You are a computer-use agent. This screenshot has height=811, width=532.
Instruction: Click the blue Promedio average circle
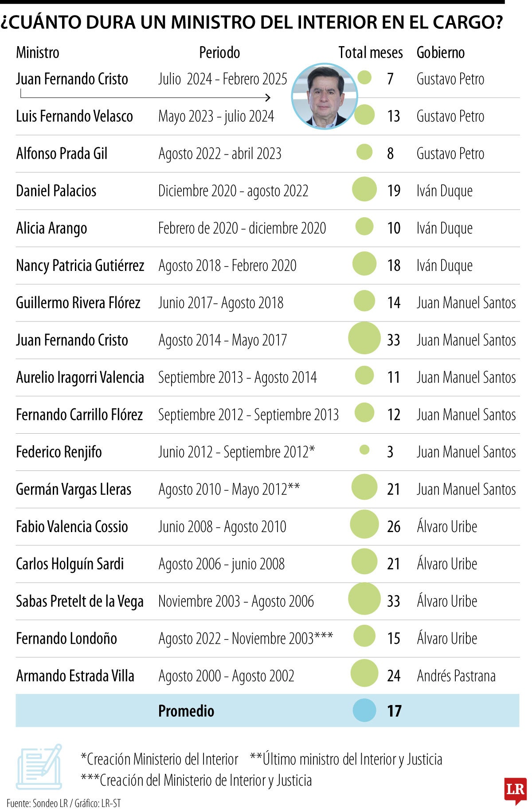click(x=364, y=710)
